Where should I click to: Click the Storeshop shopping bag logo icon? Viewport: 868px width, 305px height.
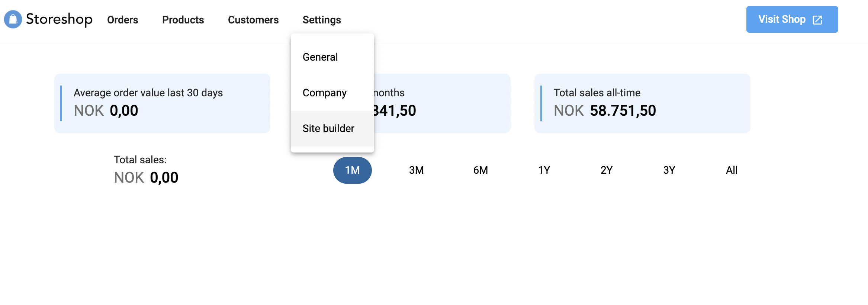13,19
